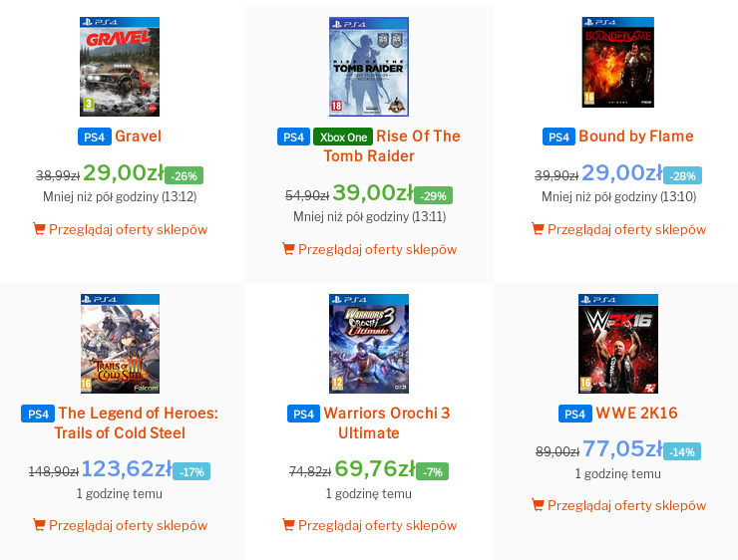Select the Xbox One badge for Tomb Raider
Viewport: 738px width, 560px height.
tap(342, 137)
